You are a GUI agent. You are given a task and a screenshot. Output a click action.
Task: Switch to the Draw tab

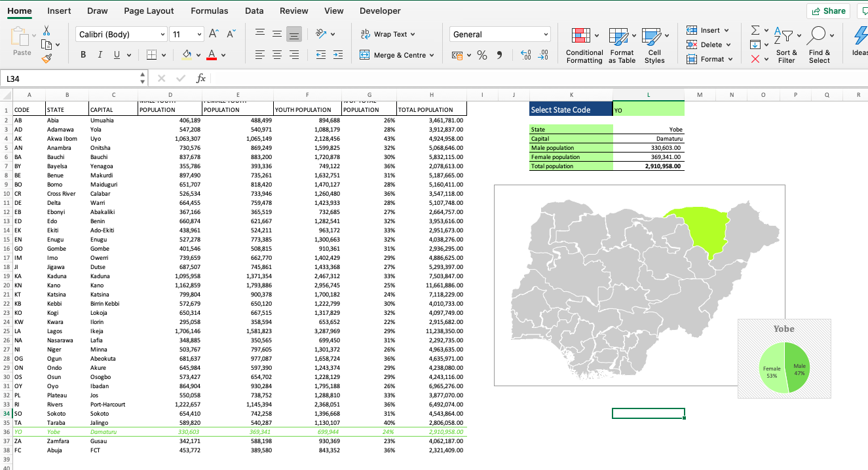[98, 10]
